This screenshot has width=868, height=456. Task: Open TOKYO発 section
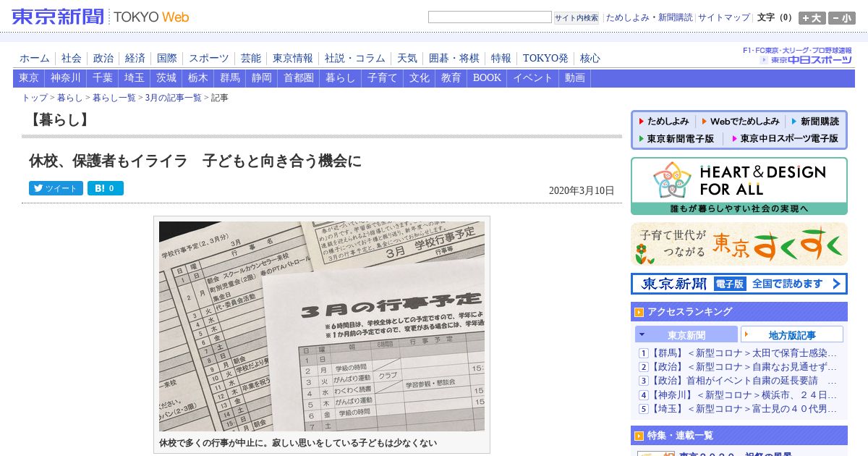coord(545,59)
